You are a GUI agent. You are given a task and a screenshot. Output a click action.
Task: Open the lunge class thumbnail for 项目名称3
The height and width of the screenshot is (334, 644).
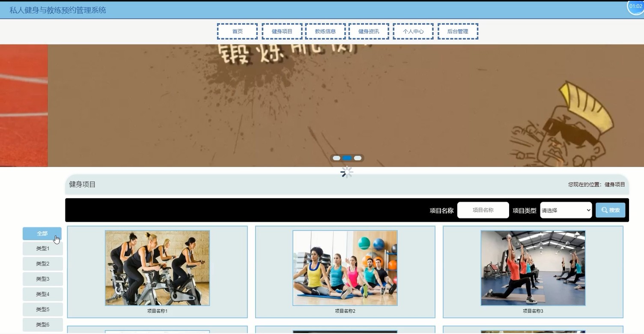point(533,268)
